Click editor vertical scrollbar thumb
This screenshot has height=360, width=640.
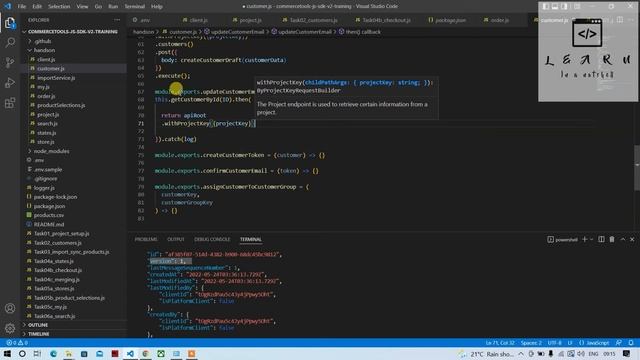(x=637, y=167)
